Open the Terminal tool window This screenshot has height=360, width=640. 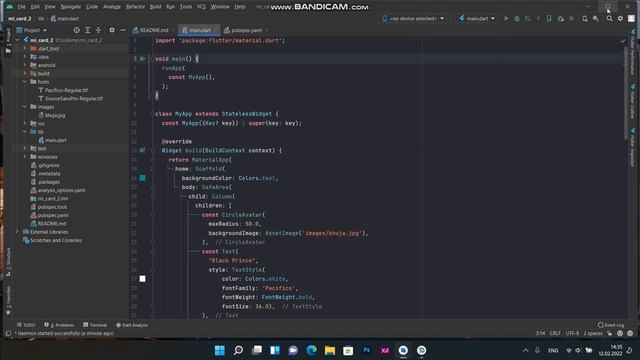(x=95, y=325)
